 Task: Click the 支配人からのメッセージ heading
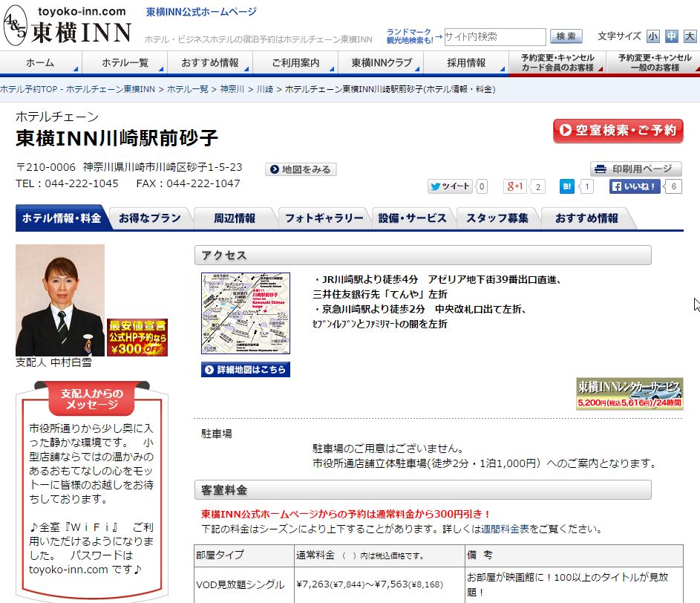[92, 399]
